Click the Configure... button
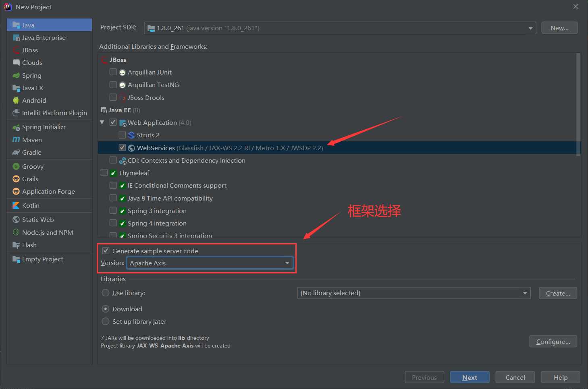The width and height of the screenshot is (588, 389). point(553,341)
